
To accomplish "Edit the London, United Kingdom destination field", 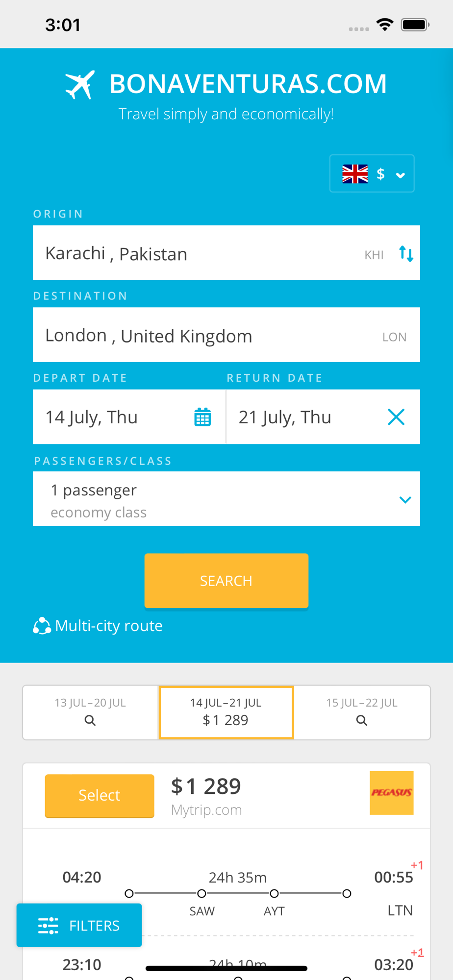I will 226,335.
